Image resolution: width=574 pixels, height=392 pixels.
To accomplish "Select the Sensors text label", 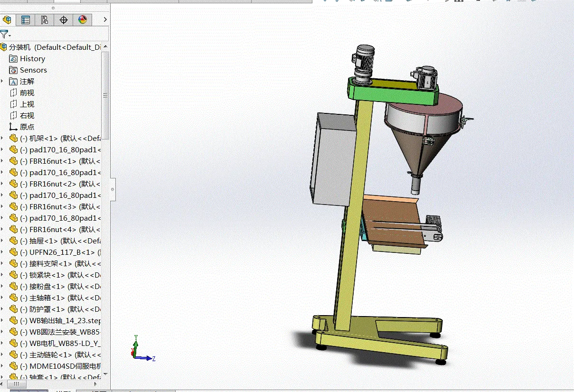I will [x=33, y=70].
